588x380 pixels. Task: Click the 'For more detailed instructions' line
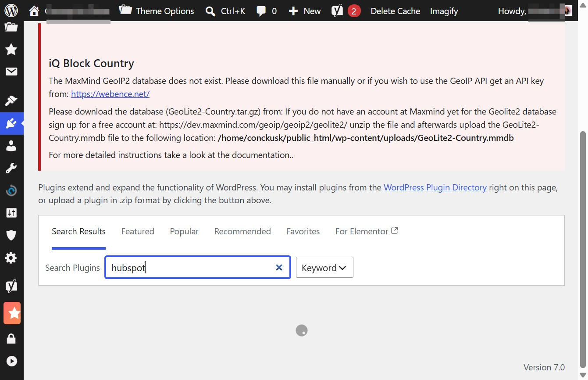click(x=171, y=155)
